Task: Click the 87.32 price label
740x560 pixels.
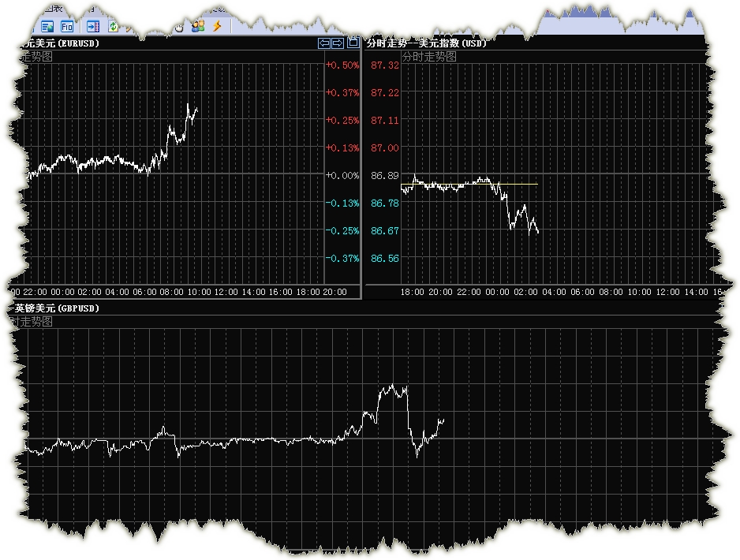Action: [385, 65]
